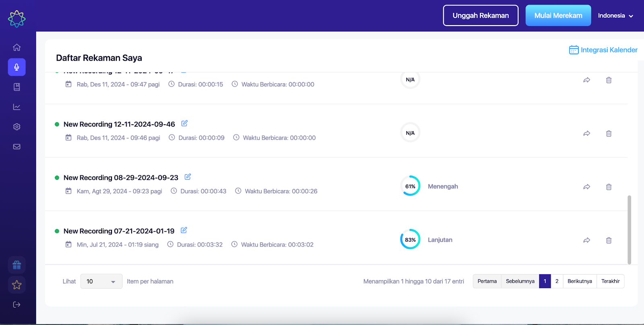Click the recordings list vertical scrollbar

(629, 230)
